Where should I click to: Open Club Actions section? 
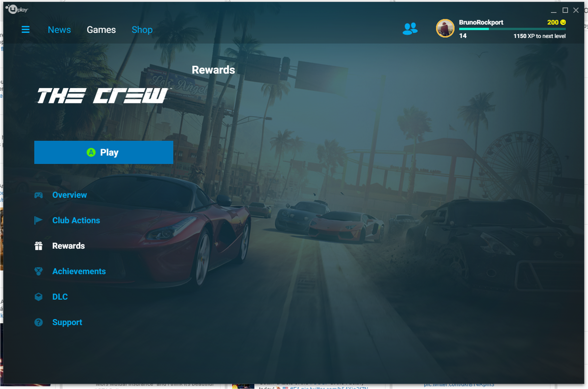coord(76,220)
